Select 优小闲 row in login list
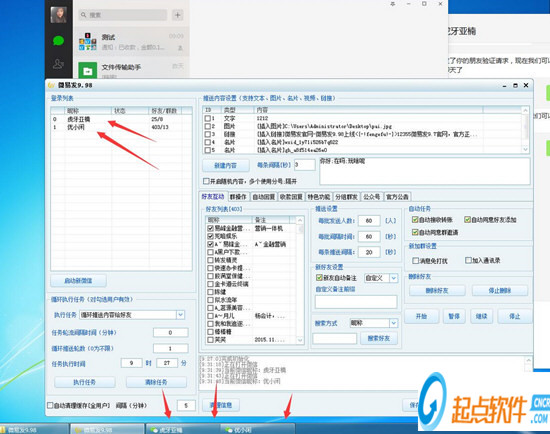Viewport: 550px width, 434px height. point(121,127)
